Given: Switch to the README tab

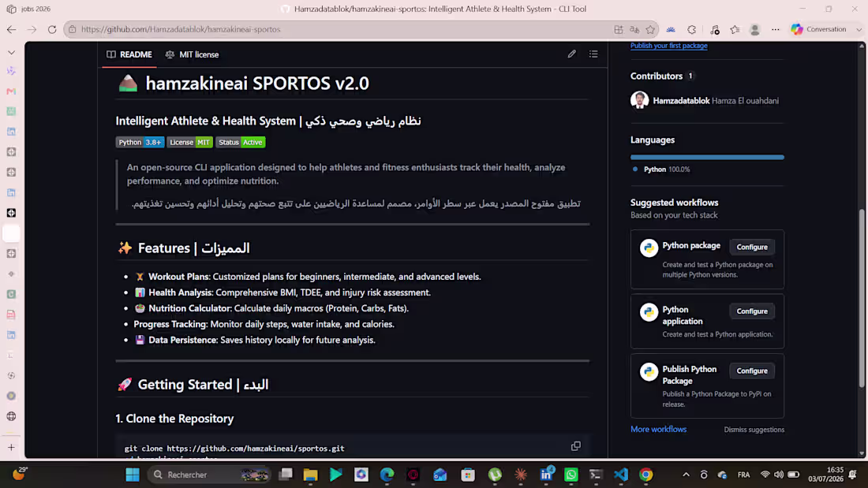Looking at the screenshot, I should [x=129, y=54].
